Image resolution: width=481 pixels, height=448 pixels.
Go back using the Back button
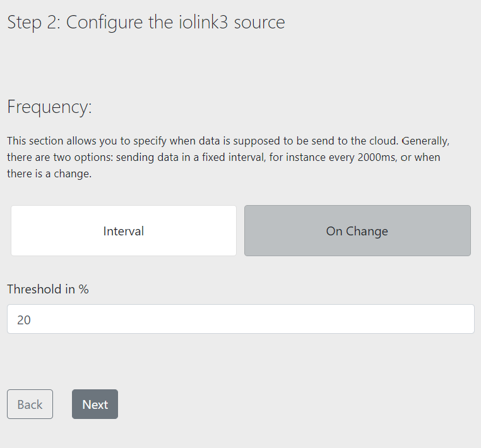30,404
